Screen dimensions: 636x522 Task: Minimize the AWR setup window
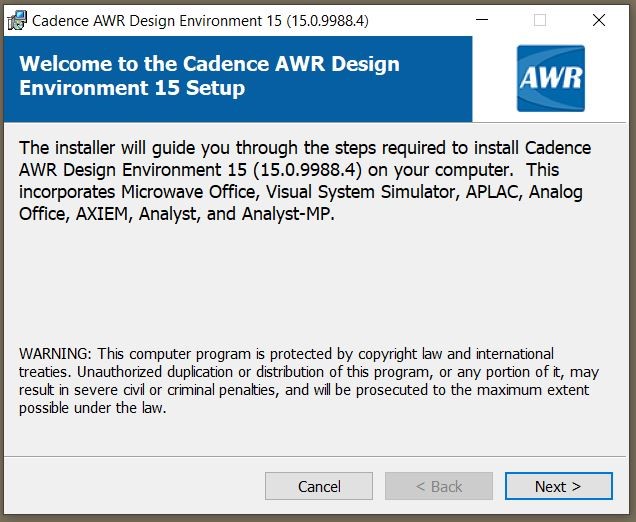[482, 19]
